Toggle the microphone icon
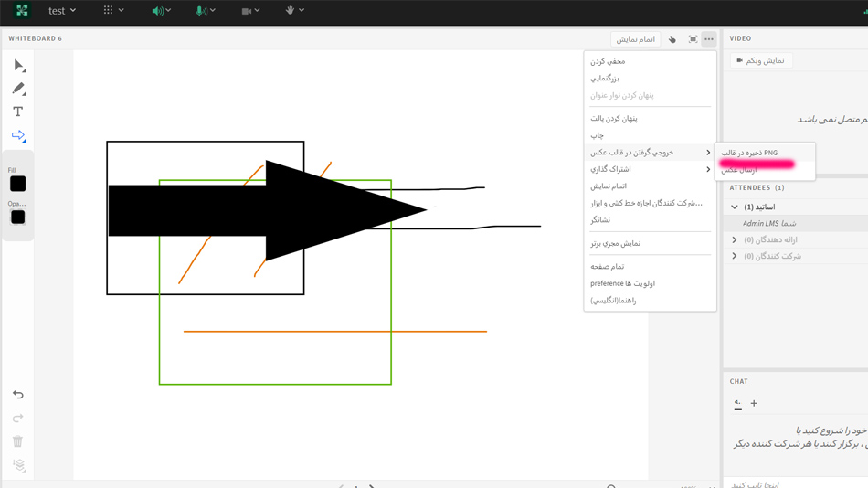 (x=201, y=11)
